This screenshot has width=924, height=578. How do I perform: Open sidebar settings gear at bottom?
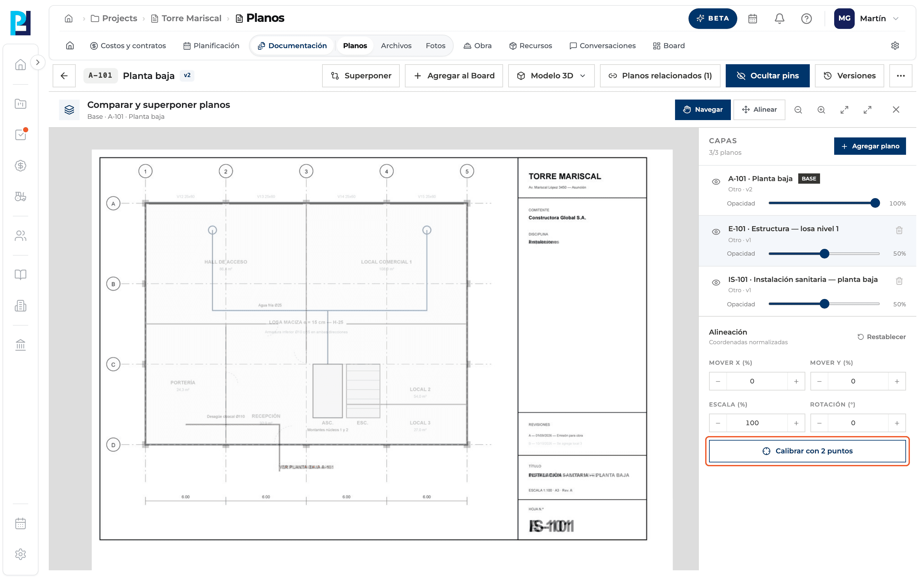pyautogui.click(x=21, y=554)
